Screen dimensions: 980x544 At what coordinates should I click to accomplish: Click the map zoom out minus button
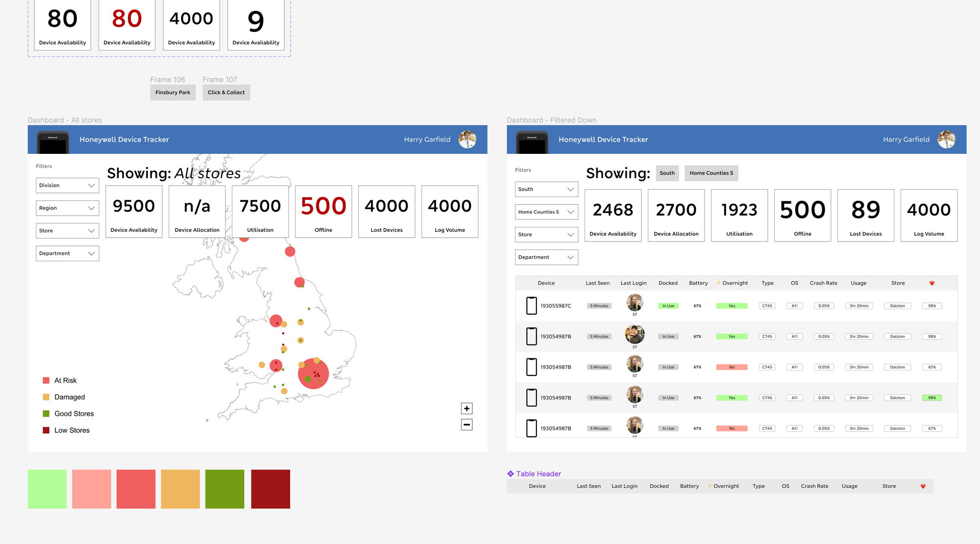pyautogui.click(x=466, y=424)
